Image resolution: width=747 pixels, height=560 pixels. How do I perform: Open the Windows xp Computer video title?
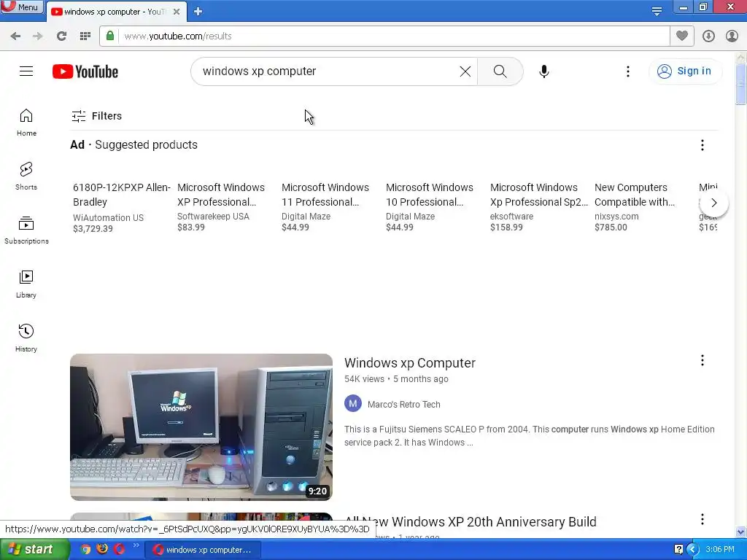pyautogui.click(x=410, y=363)
